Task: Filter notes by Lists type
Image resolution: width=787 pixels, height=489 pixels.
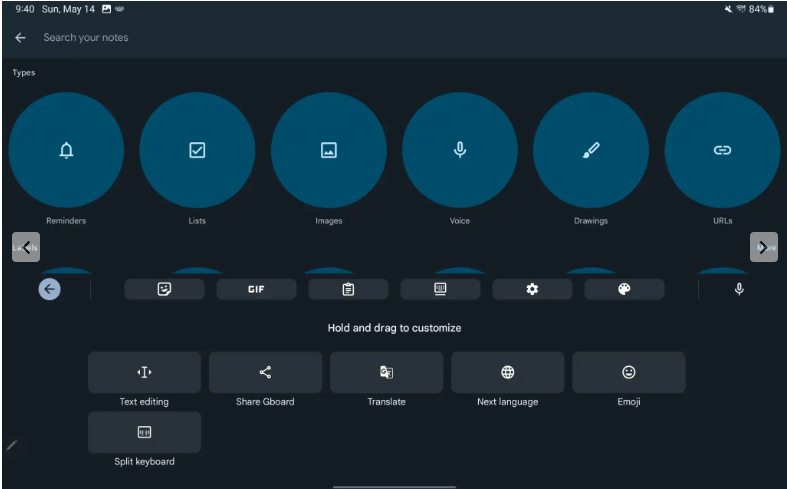Action: (197, 150)
